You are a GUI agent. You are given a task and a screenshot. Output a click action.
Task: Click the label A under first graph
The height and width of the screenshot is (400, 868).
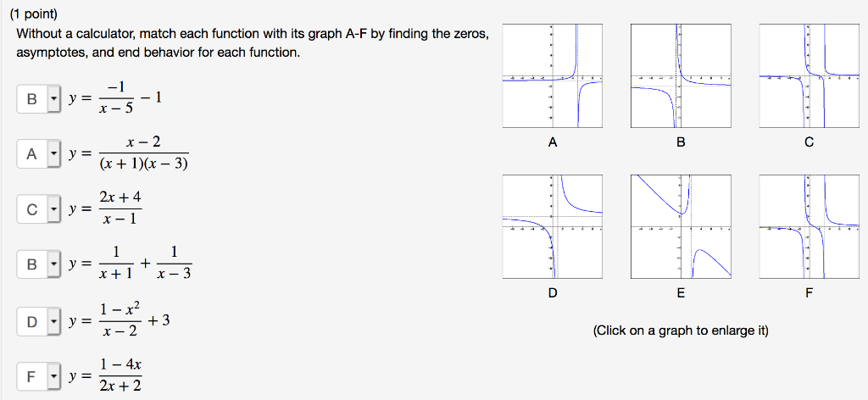553,142
